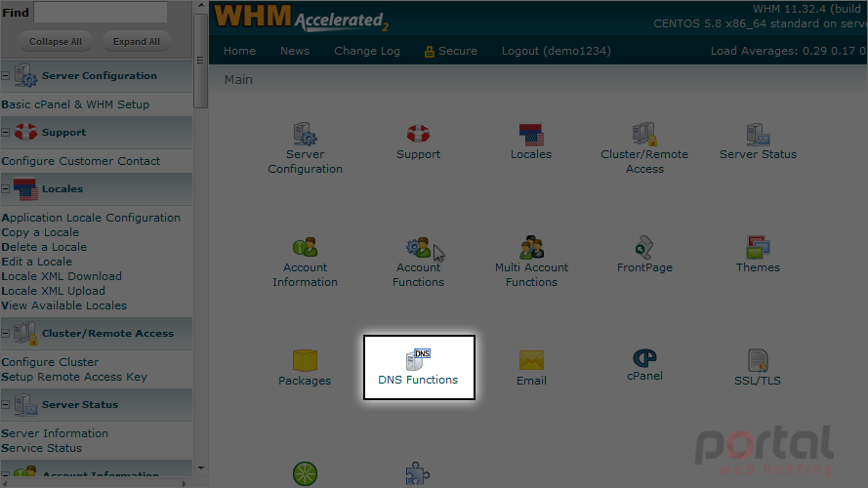The height and width of the screenshot is (488, 868).
Task: Open the FrontPage icon
Action: pos(644,247)
